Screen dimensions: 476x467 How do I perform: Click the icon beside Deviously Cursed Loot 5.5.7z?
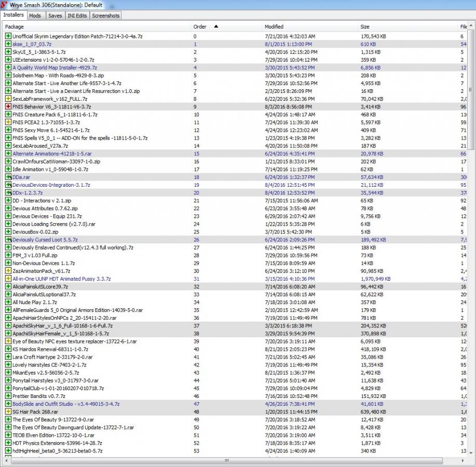(x=8, y=239)
